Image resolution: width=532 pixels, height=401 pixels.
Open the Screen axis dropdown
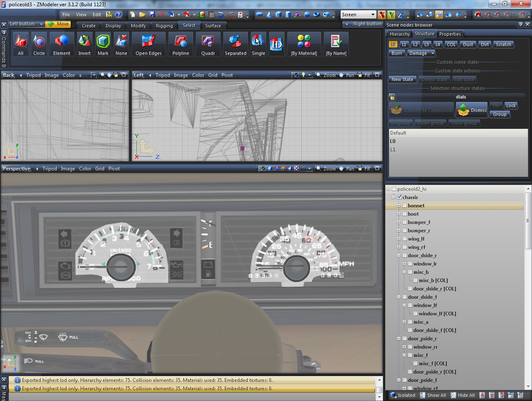(x=372, y=15)
